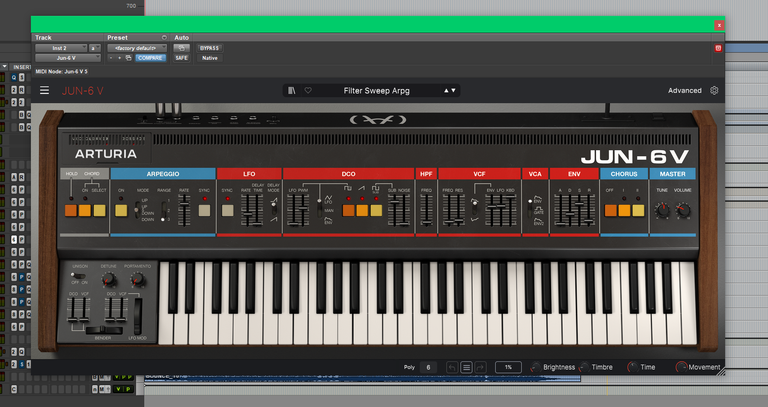Open the Jun-6 V plugin selector dropdown
Screen dimensions: 768x407
pos(68,58)
